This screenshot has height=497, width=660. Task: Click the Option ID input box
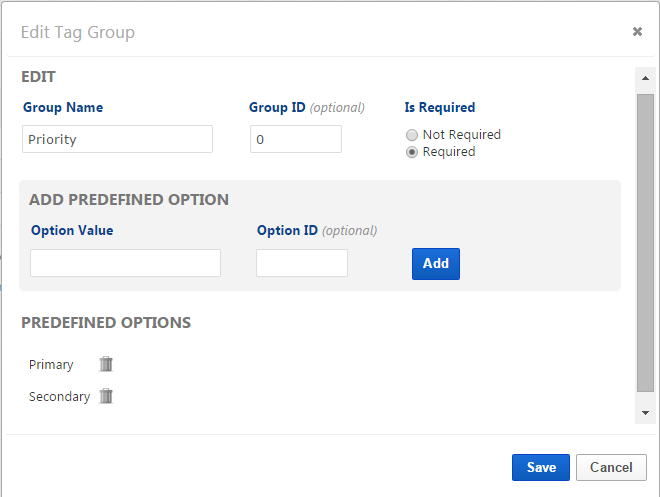301,263
